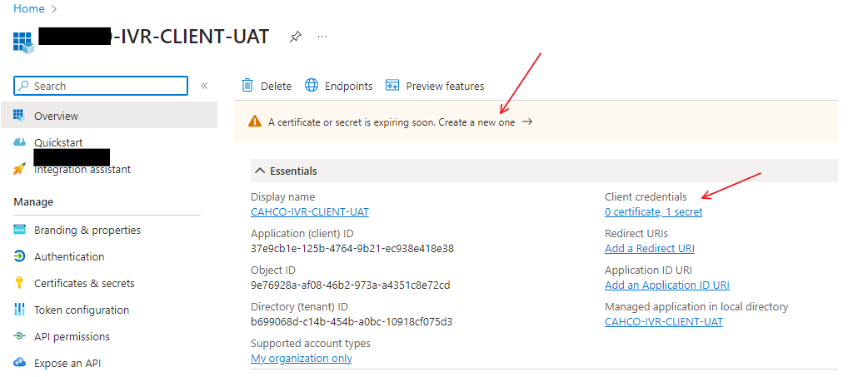868x377 pixels.
Task: Collapse the sidebar with the double chevron
Action: (x=204, y=86)
